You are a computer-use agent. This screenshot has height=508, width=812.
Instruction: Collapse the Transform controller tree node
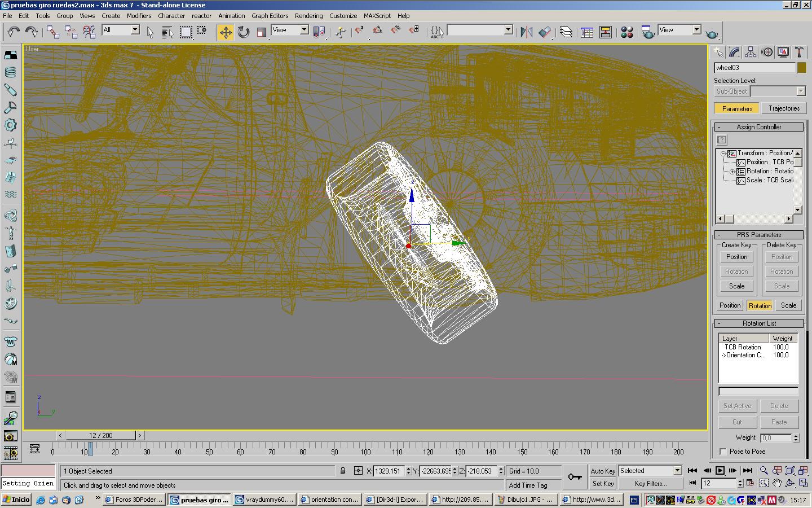[723, 154]
